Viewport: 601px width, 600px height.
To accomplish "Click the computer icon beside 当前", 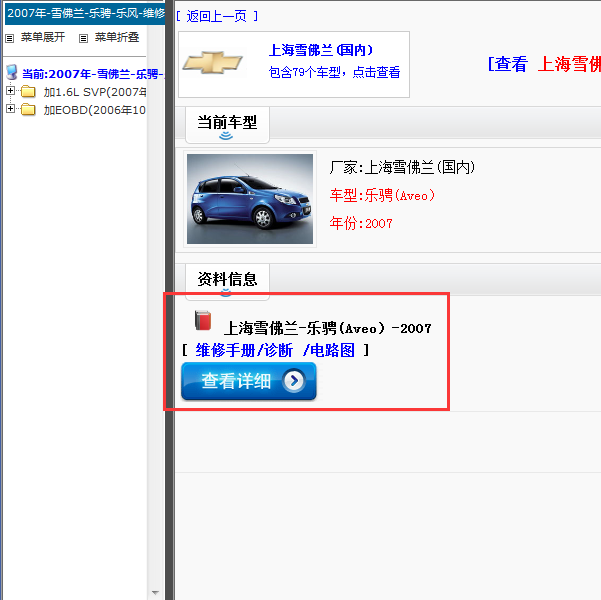I will (x=12, y=72).
